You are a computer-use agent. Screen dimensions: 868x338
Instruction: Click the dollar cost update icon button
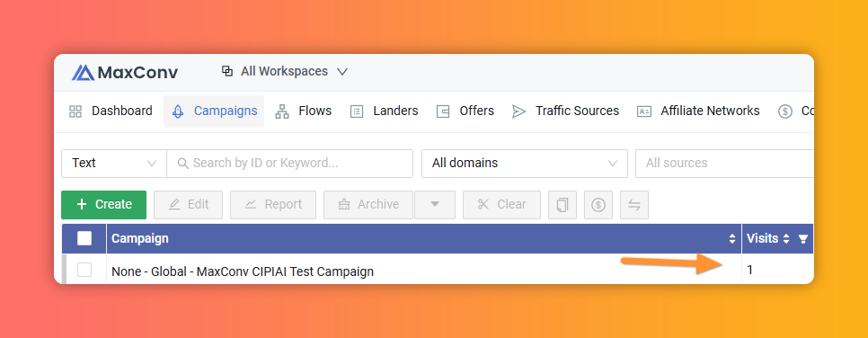click(598, 205)
